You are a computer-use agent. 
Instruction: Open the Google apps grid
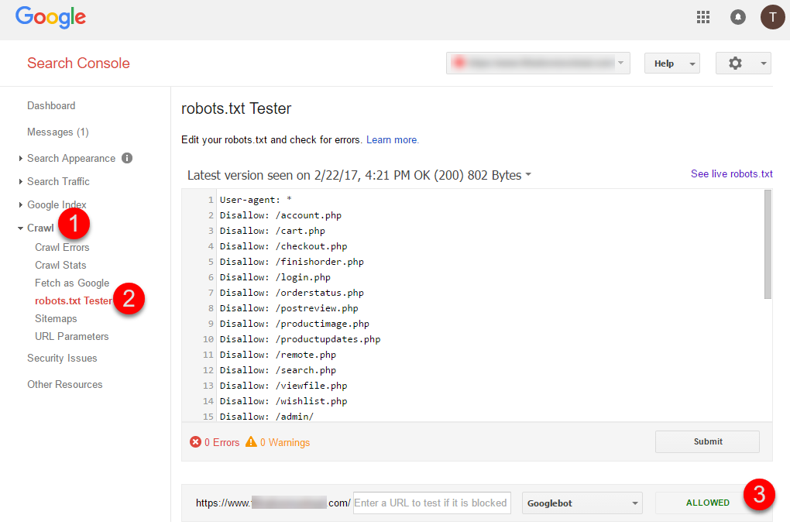[702, 17]
